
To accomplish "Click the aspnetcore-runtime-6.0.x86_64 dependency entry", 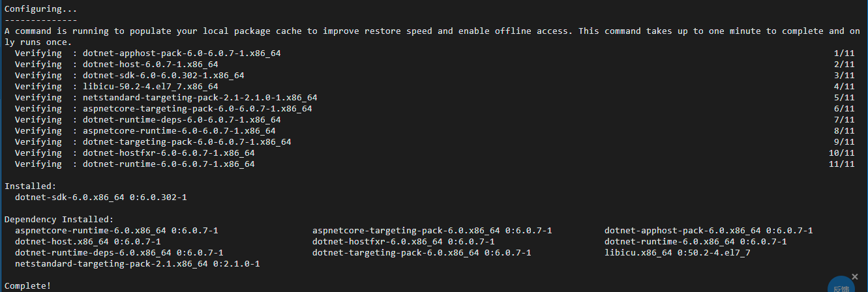I will 117,230.
